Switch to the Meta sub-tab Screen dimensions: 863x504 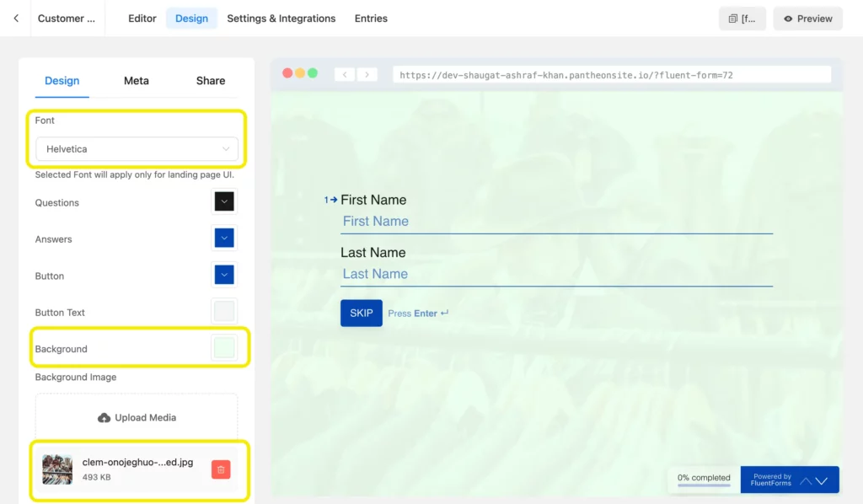pos(137,81)
